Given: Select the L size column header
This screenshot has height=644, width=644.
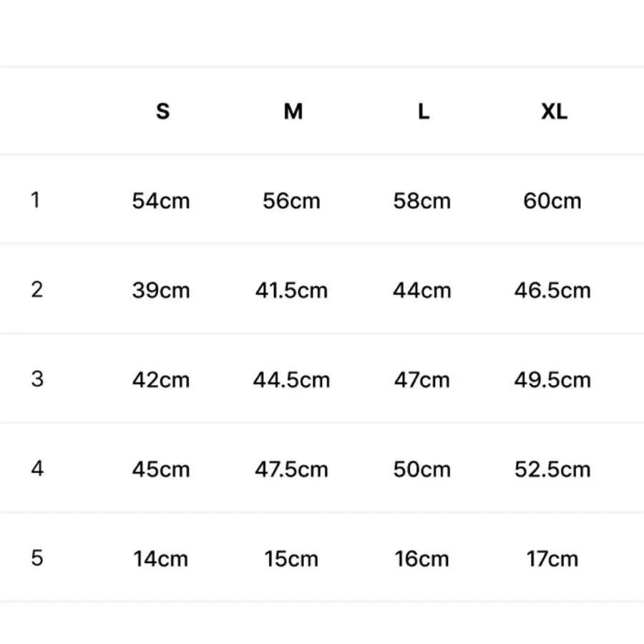Looking at the screenshot, I should pos(424,112).
